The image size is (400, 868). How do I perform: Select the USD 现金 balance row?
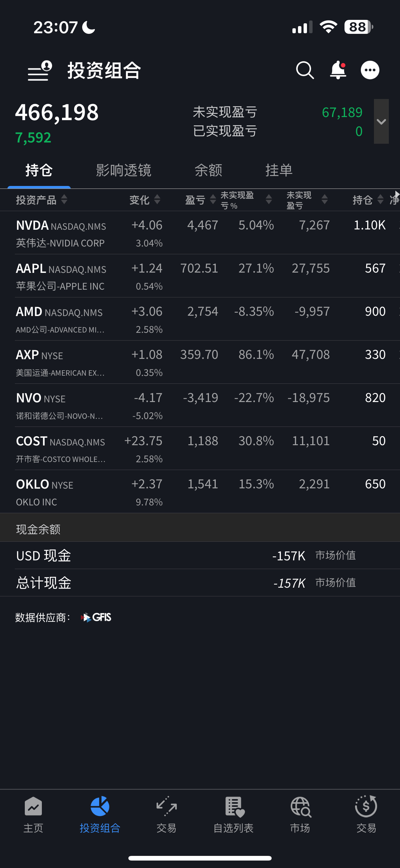coord(200,556)
